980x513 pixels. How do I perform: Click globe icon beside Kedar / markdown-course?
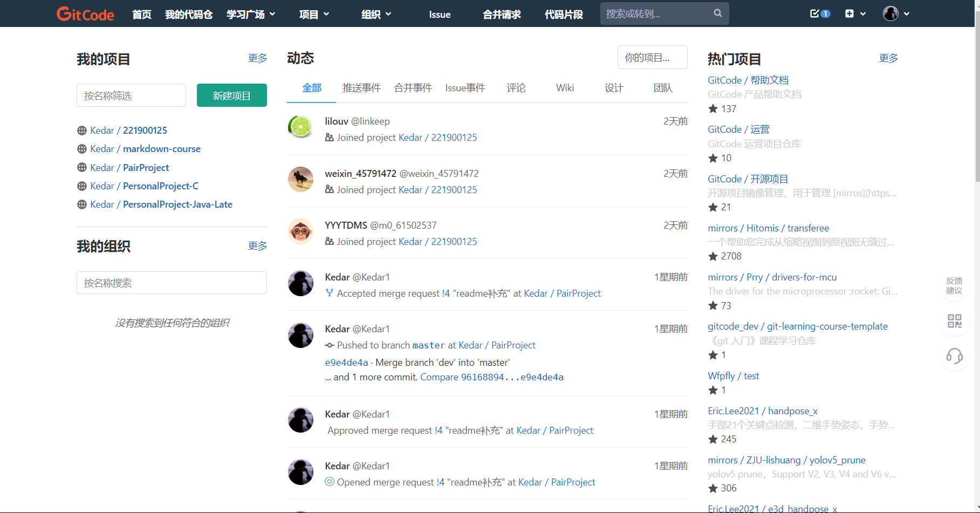click(x=82, y=149)
